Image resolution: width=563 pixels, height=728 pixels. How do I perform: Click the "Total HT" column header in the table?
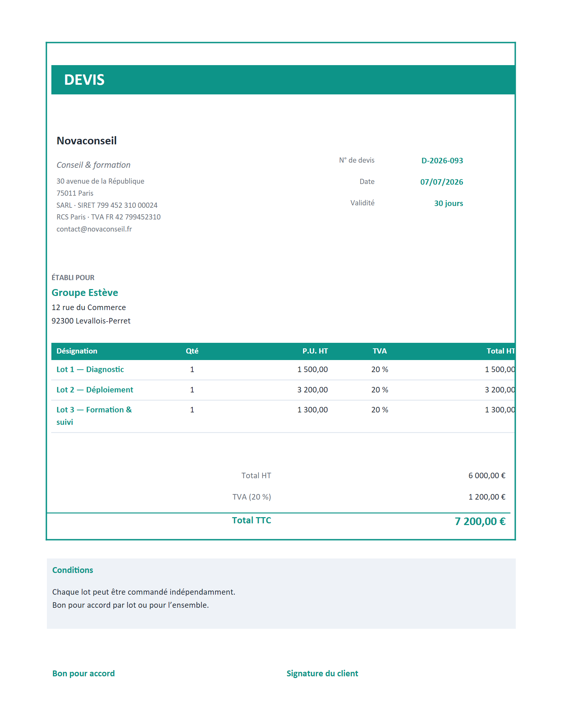501,351
